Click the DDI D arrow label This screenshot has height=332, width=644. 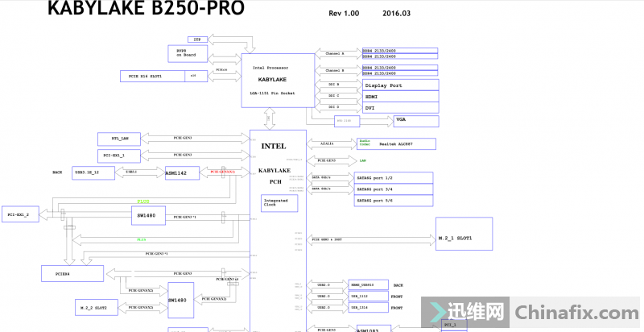(x=333, y=107)
